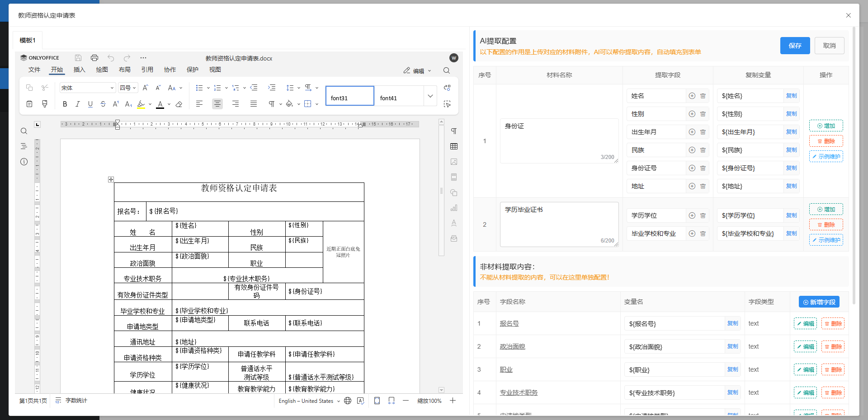Toggle italic formatting
868x420 pixels.
pos(77,104)
